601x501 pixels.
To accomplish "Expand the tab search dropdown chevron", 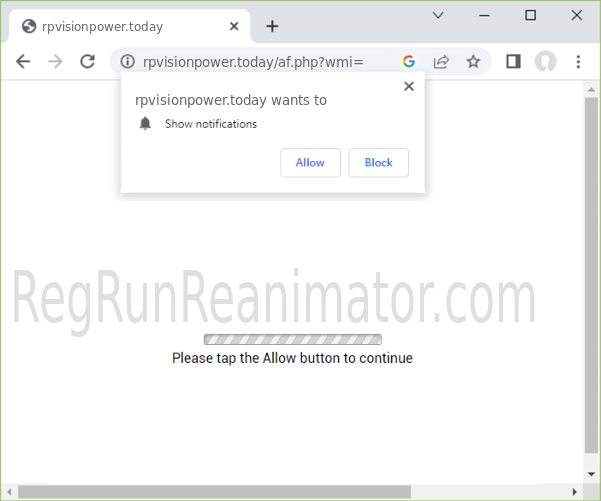I will click(438, 15).
